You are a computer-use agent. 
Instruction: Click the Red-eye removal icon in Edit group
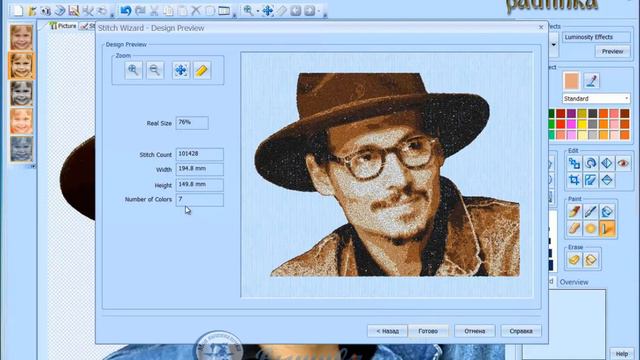pos(622,163)
